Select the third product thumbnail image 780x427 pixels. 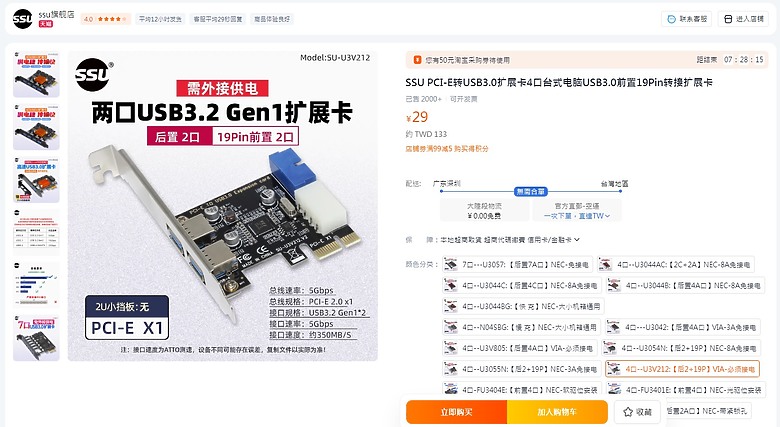(36, 180)
